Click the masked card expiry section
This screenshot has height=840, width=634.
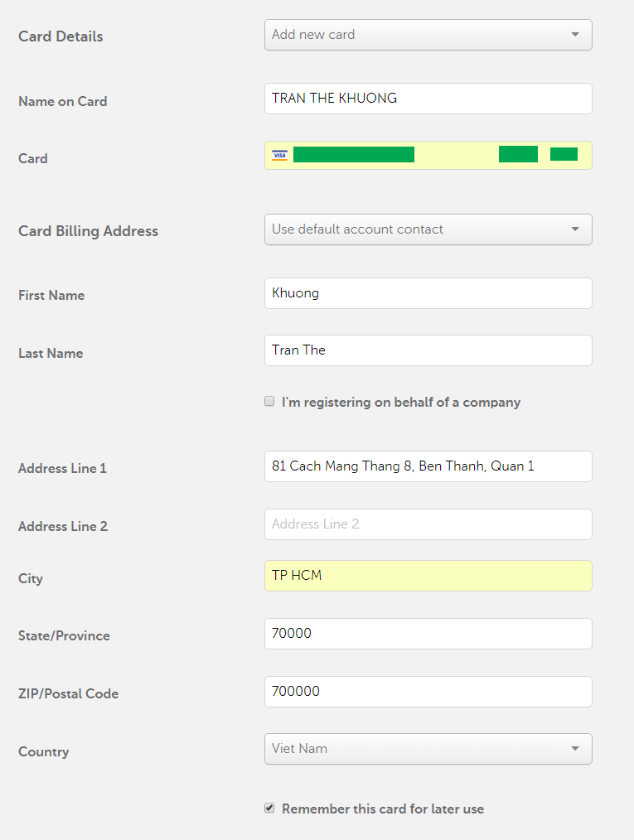[x=518, y=154]
